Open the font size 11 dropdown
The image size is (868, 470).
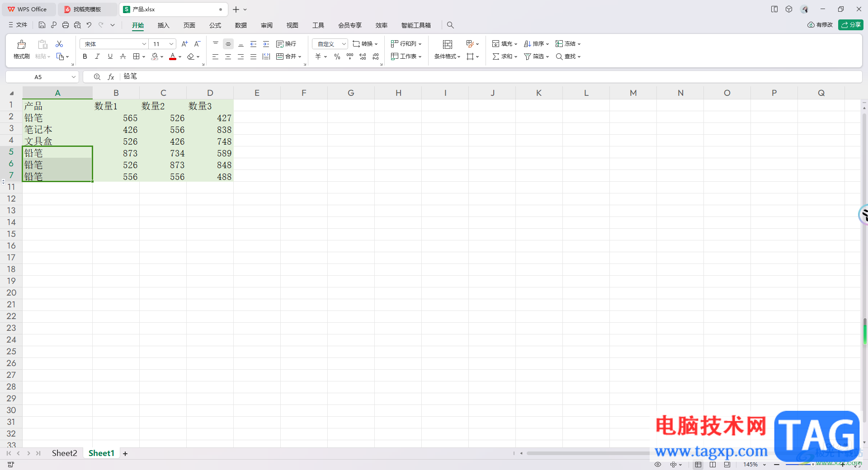[x=171, y=44]
